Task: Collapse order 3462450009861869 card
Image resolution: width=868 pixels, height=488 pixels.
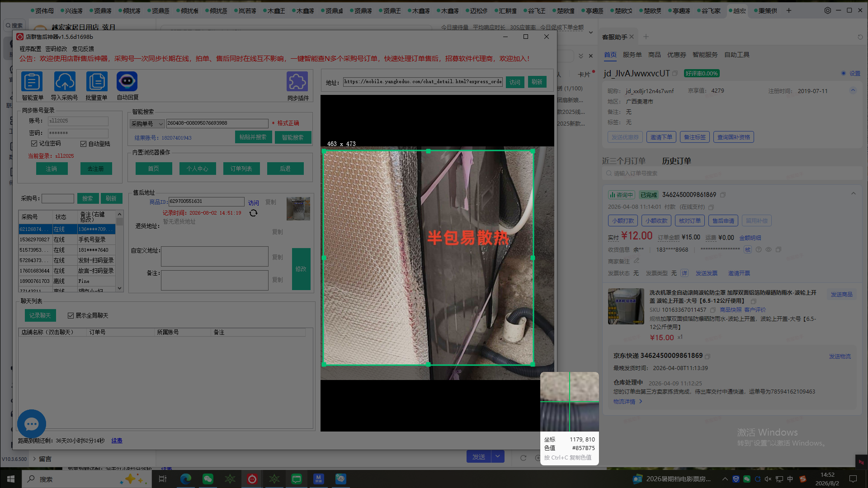Action: [854, 193]
